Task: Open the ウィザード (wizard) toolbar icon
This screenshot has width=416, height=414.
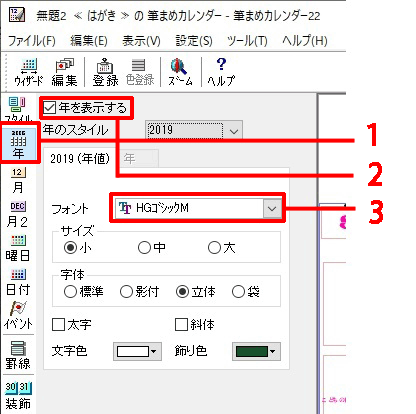Action: pos(29,72)
